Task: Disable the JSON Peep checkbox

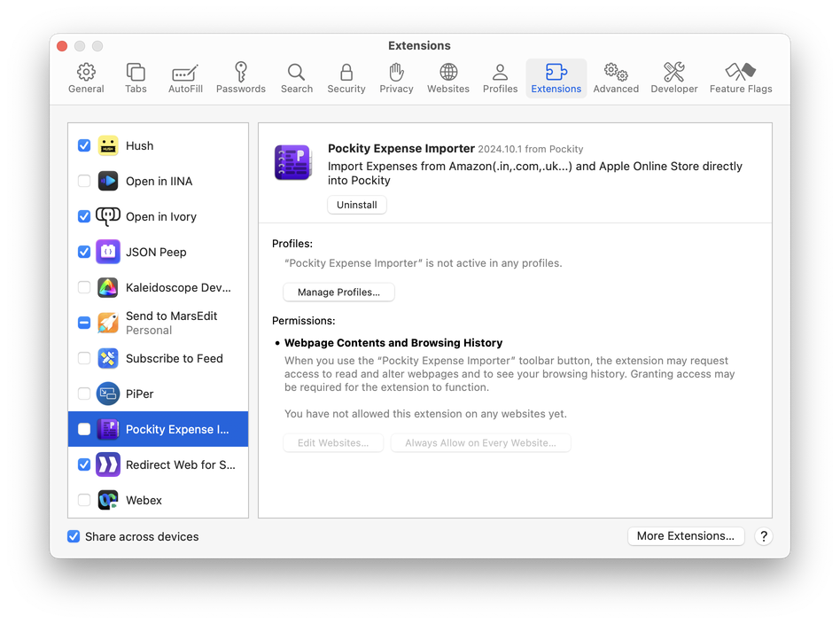Action: (84, 252)
